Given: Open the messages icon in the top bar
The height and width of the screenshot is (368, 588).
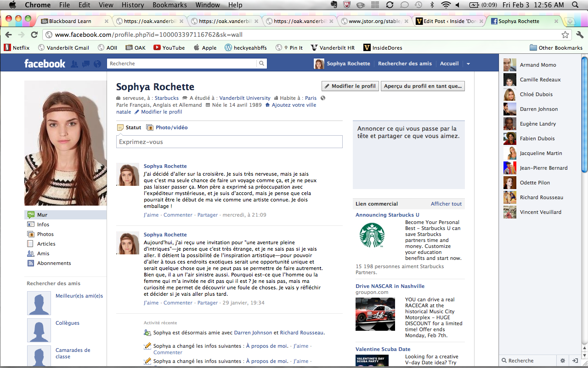Looking at the screenshot, I should pyautogui.click(x=85, y=63).
